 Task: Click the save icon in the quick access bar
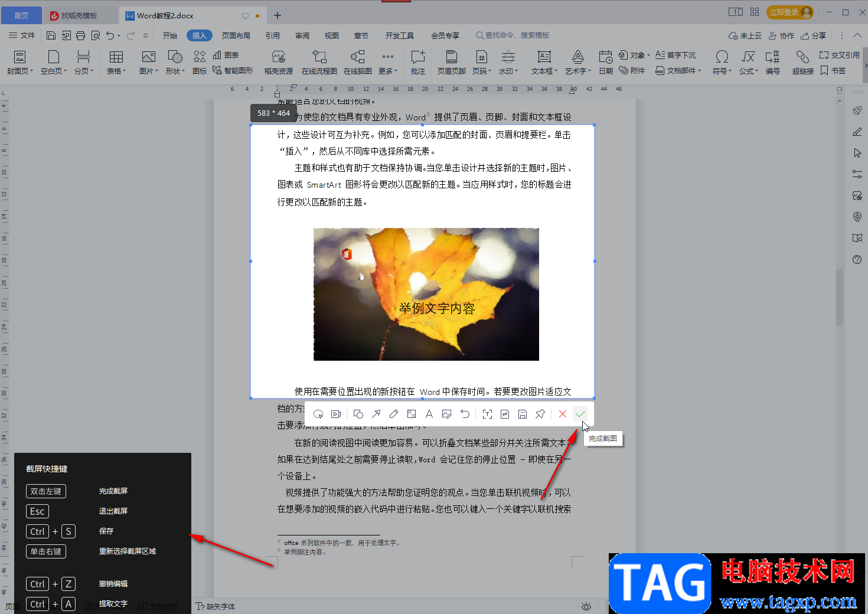51,35
